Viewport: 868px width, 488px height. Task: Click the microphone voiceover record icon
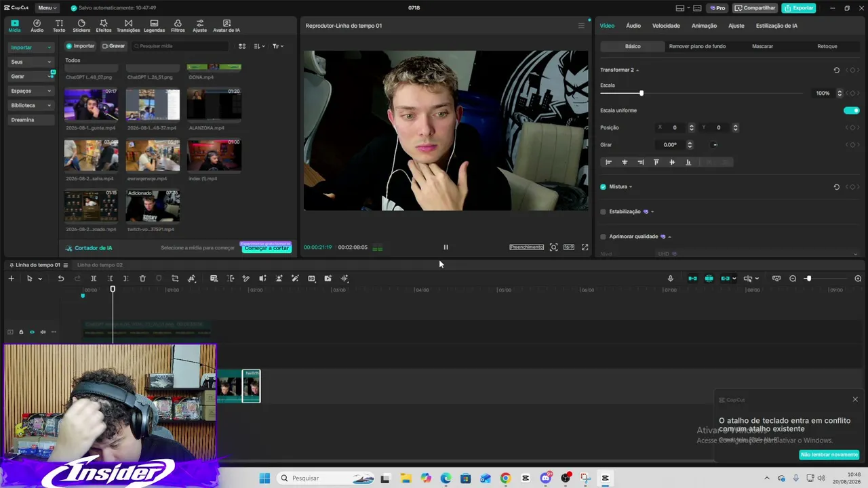[671, 279]
